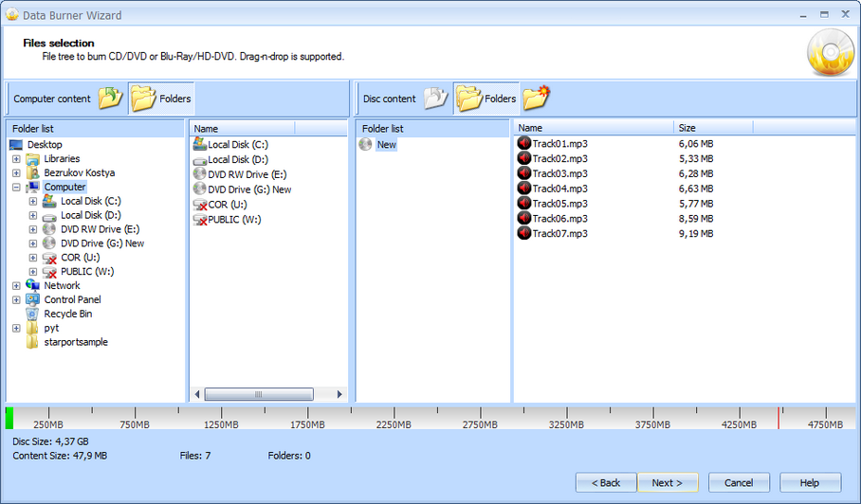
Task: Select Recycle Bin in folder tree
Action: [68, 314]
